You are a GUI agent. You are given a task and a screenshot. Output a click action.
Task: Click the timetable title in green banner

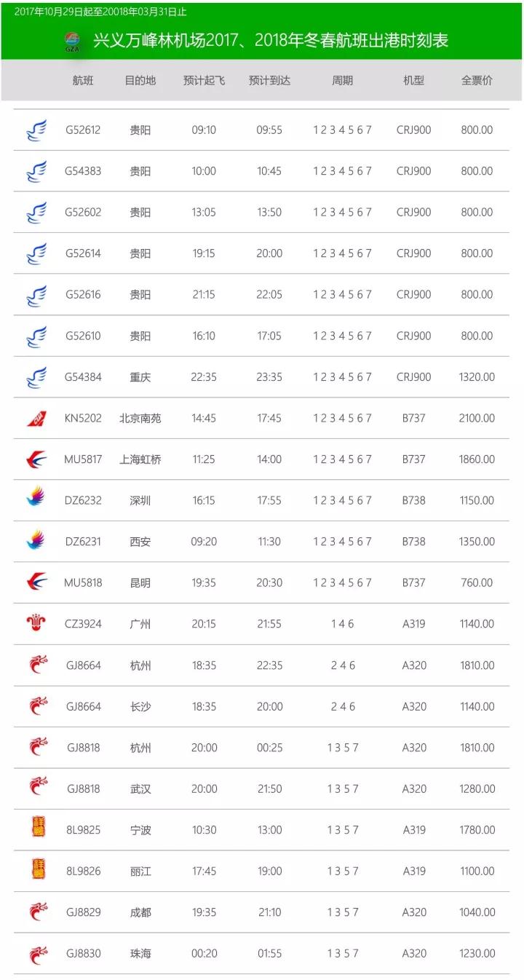[x=271, y=41]
